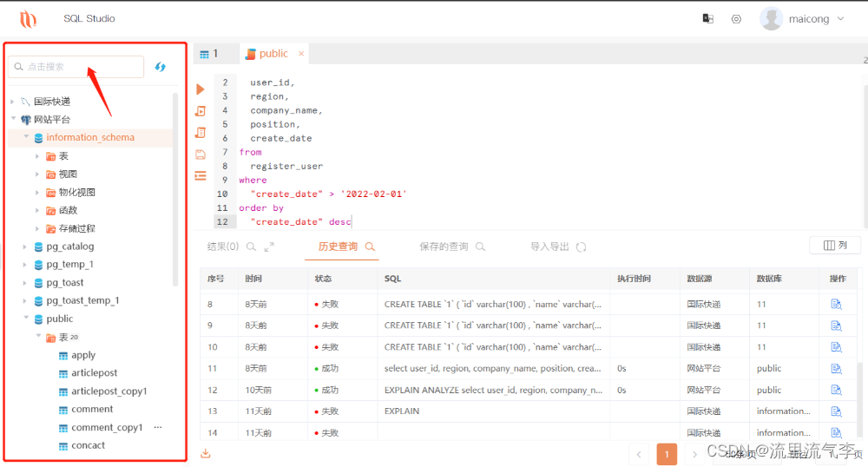This screenshot has width=868, height=467.
Task: Click the refresh icon beside 导入导出
Action: (x=582, y=247)
